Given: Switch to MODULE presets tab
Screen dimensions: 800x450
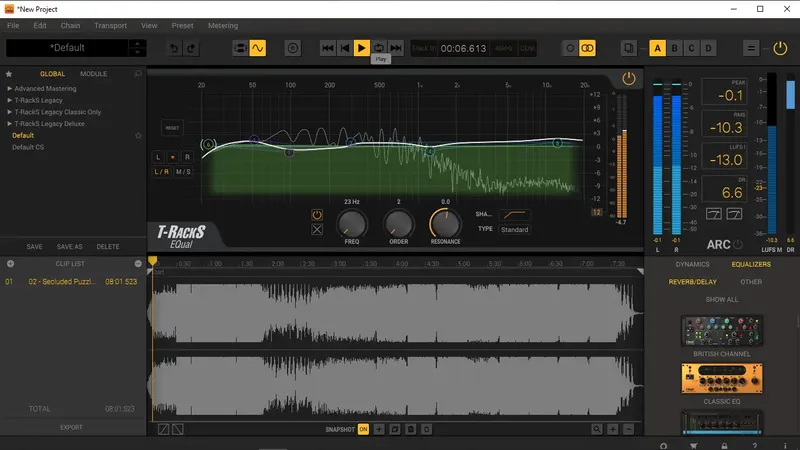Looking at the screenshot, I should point(93,74).
